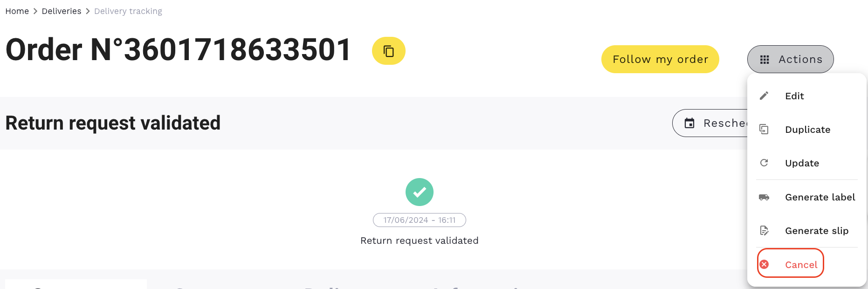Click the duplicate icon in Actions menu
Screen dimensions: 868x289
tap(764, 129)
